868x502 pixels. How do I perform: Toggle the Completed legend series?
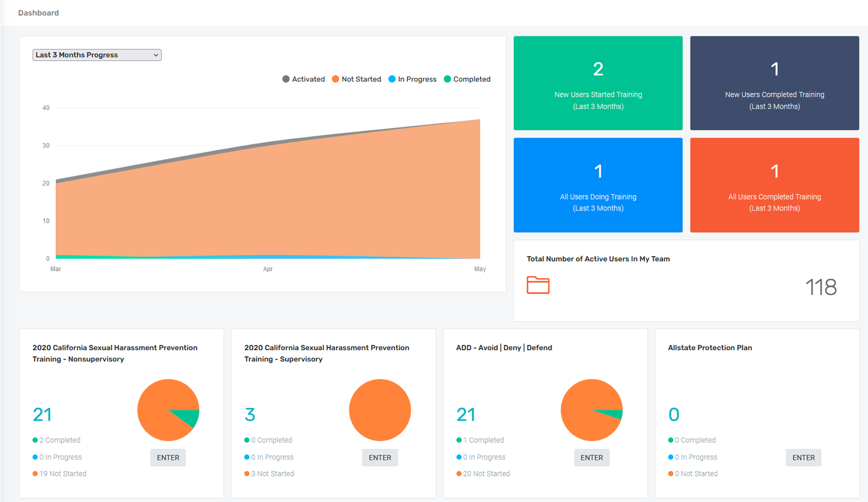(467, 79)
